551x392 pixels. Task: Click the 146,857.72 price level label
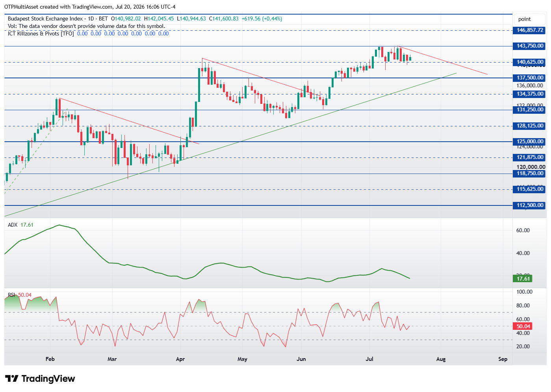pos(529,30)
